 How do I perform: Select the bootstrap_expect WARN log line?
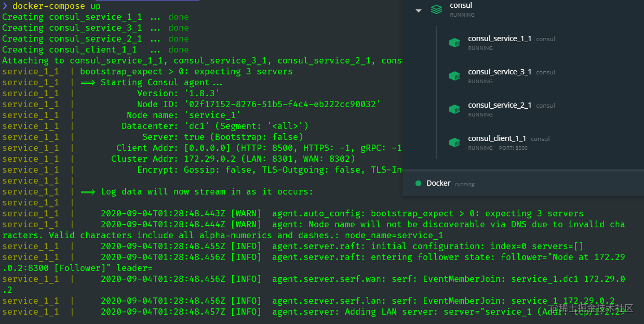[312, 213]
